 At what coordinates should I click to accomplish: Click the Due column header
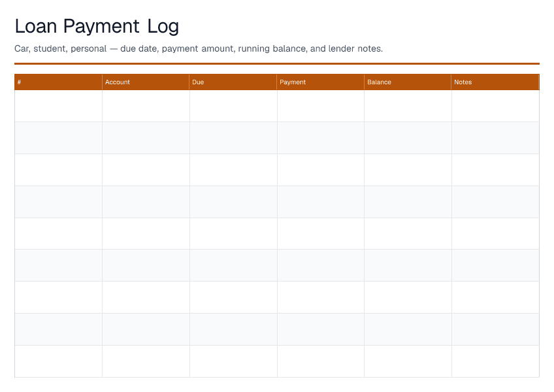coord(233,82)
